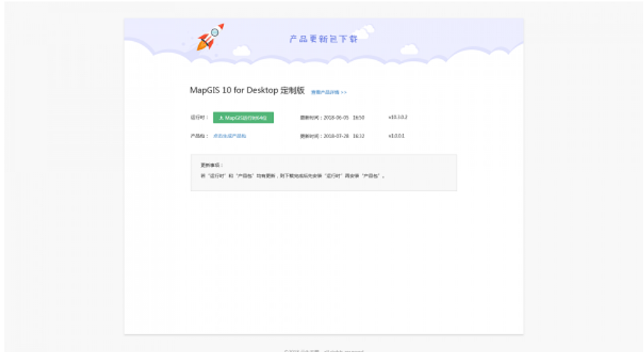This screenshot has height=352, width=644.
Task: Open the product details link beside the title
Action: pos(329,93)
